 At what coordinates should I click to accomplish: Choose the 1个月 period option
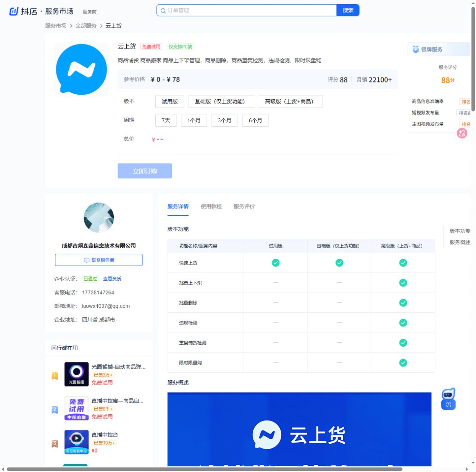tap(194, 120)
